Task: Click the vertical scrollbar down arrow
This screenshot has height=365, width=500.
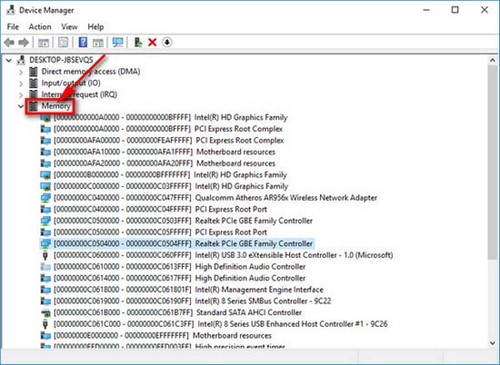Action: [493, 343]
